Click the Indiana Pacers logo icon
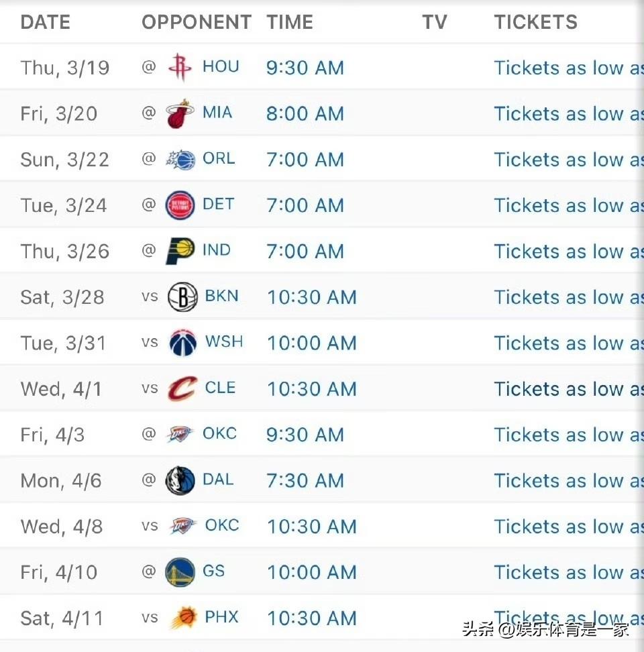Viewport: 644px width, 652px height. pyautogui.click(x=180, y=251)
